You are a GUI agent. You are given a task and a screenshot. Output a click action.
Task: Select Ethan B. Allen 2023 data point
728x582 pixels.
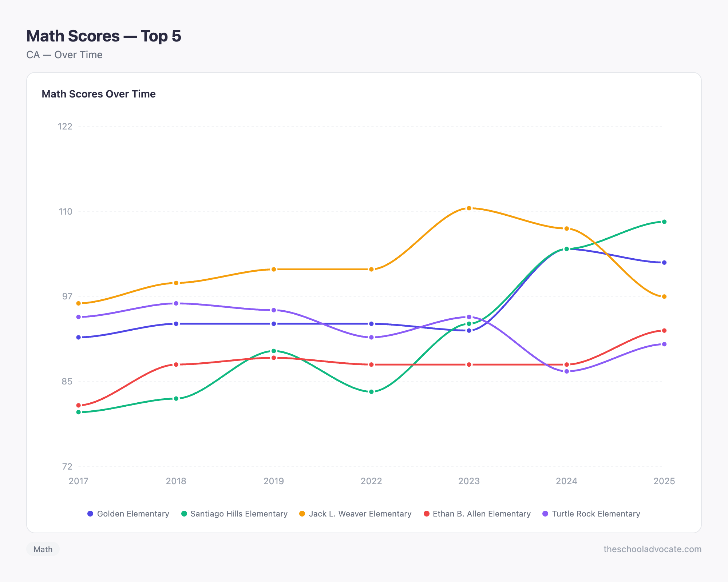tap(469, 364)
